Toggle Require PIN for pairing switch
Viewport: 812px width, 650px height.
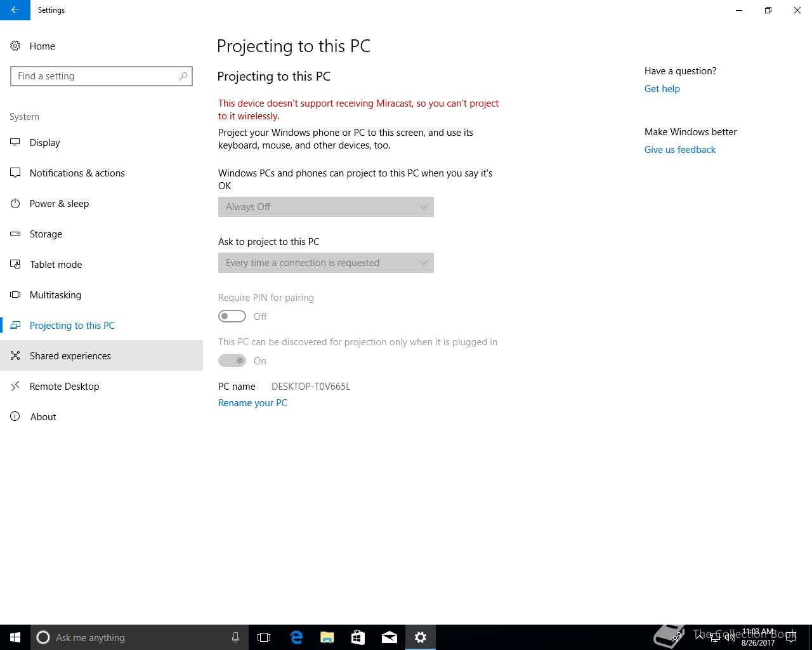pyautogui.click(x=232, y=316)
